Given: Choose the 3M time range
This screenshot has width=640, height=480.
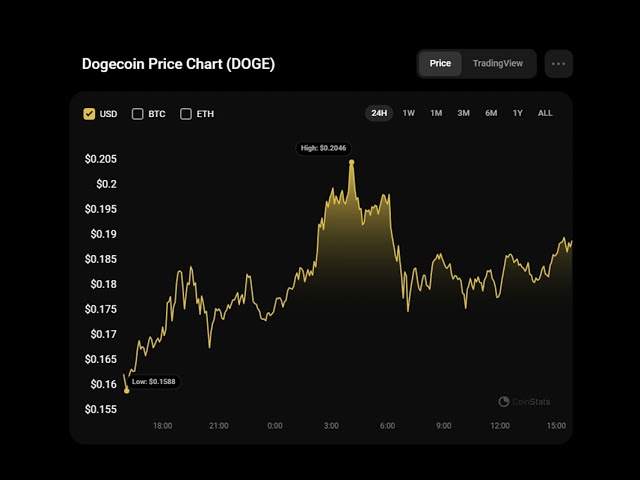Looking at the screenshot, I should pyautogui.click(x=463, y=113).
